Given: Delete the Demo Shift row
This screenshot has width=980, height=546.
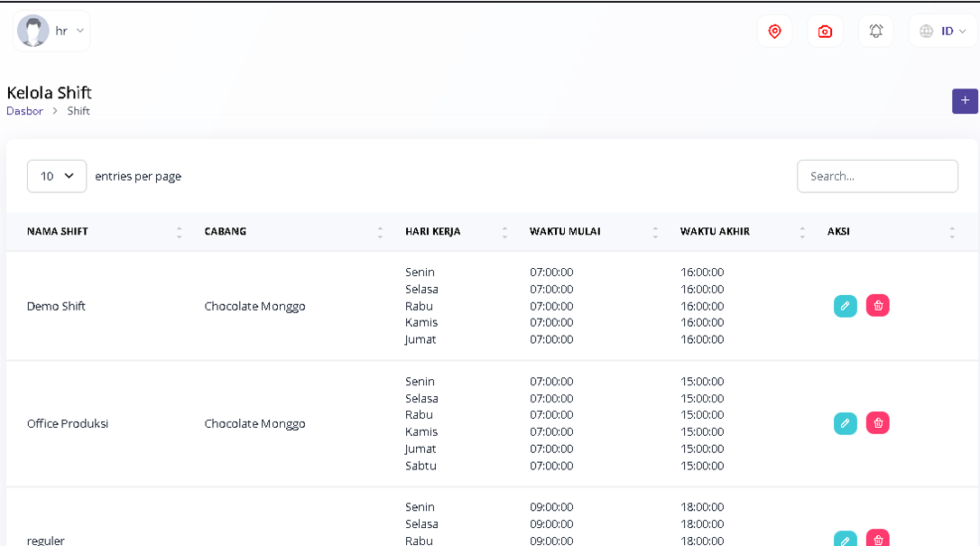Looking at the screenshot, I should (878, 306).
